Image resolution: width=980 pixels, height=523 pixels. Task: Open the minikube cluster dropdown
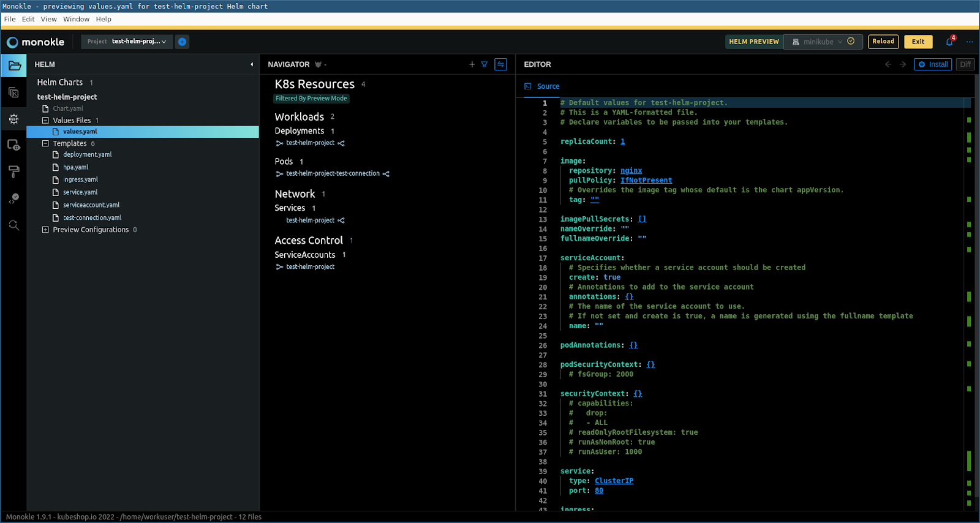pos(823,42)
